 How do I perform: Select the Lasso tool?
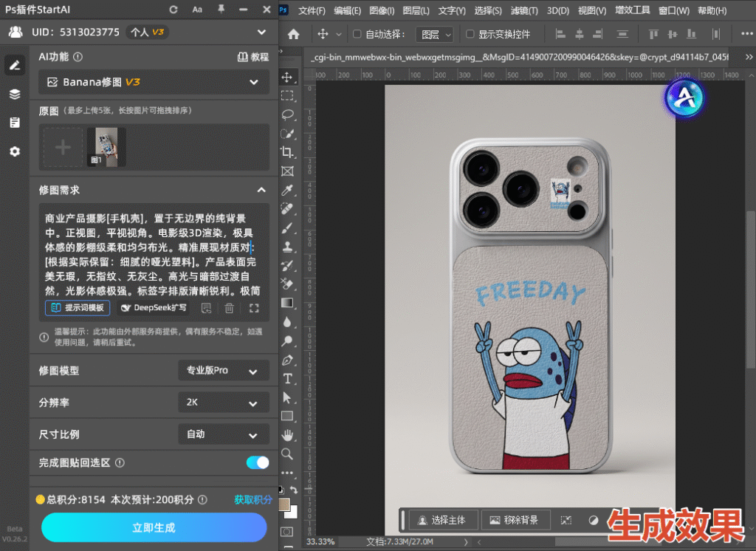click(x=287, y=114)
